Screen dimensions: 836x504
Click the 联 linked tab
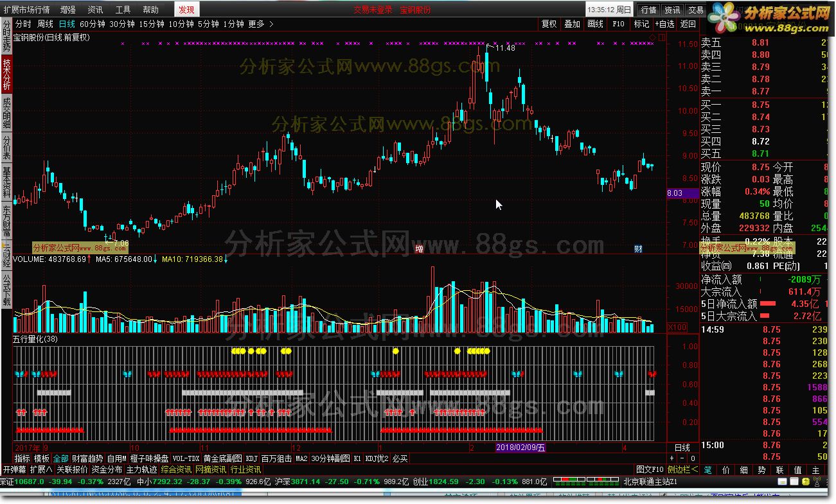(x=779, y=470)
